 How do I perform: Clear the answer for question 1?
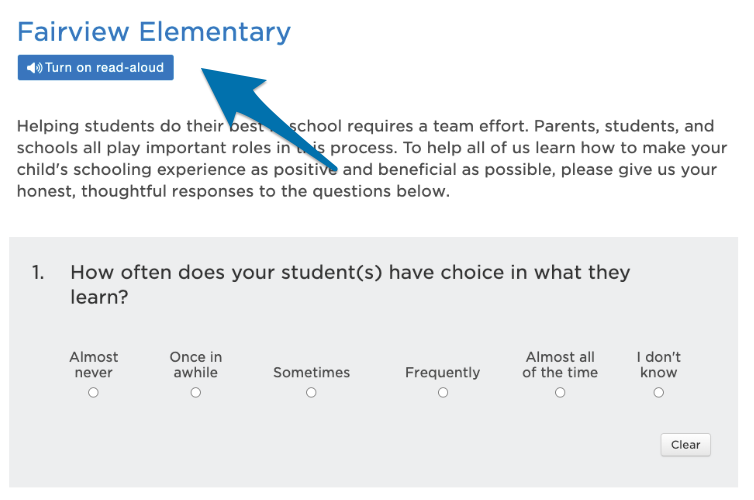pyautogui.click(x=685, y=445)
